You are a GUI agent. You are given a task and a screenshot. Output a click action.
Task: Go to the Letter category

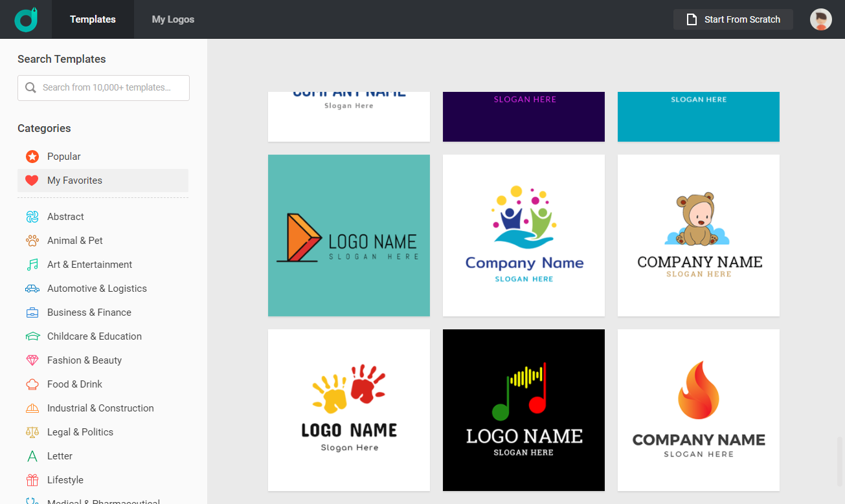tap(103, 456)
